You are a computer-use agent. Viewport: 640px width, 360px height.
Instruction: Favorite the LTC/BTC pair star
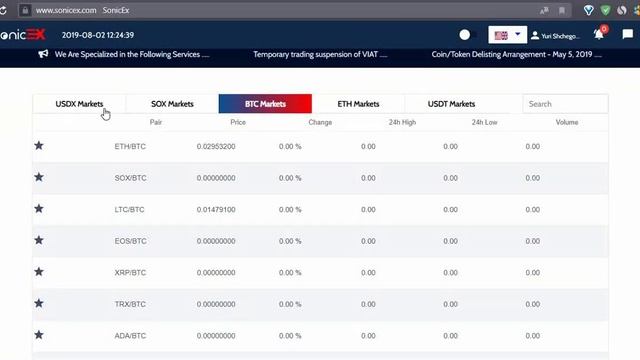click(39, 209)
